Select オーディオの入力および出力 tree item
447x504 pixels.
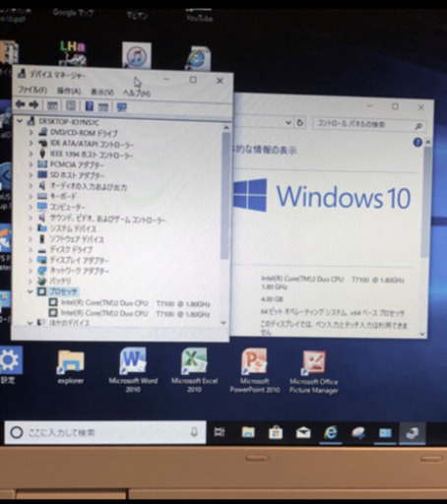pos(88,186)
